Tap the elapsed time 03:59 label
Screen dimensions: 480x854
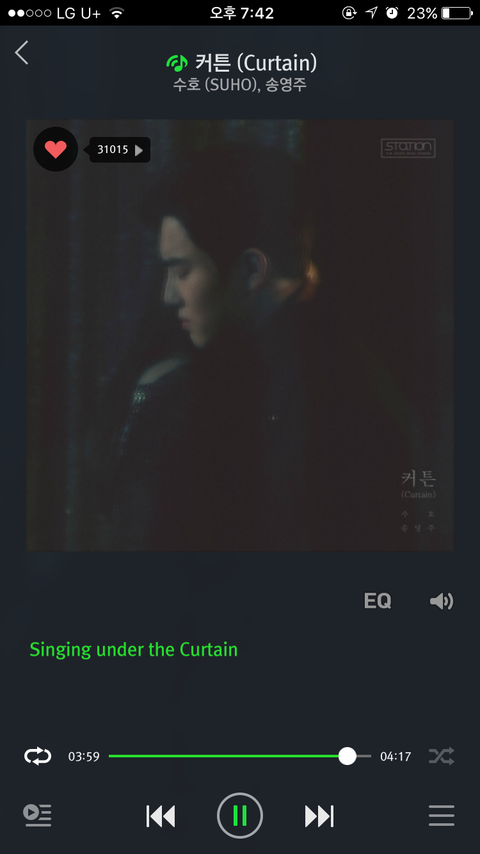click(x=84, y=757)
